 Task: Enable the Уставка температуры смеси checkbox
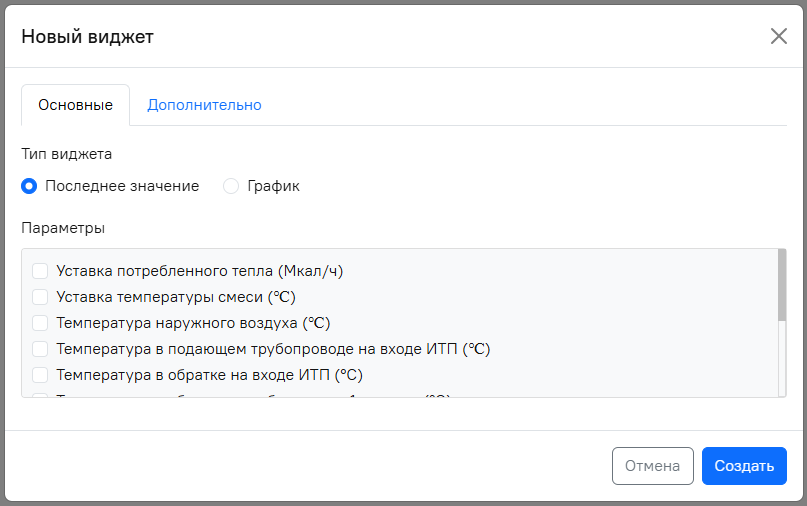point(40,297)
